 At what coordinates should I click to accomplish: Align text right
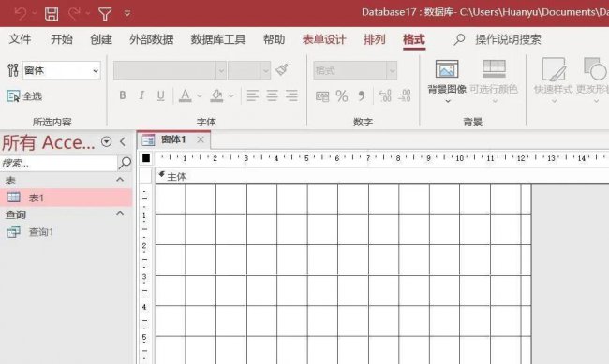click(x=291, y=95)
